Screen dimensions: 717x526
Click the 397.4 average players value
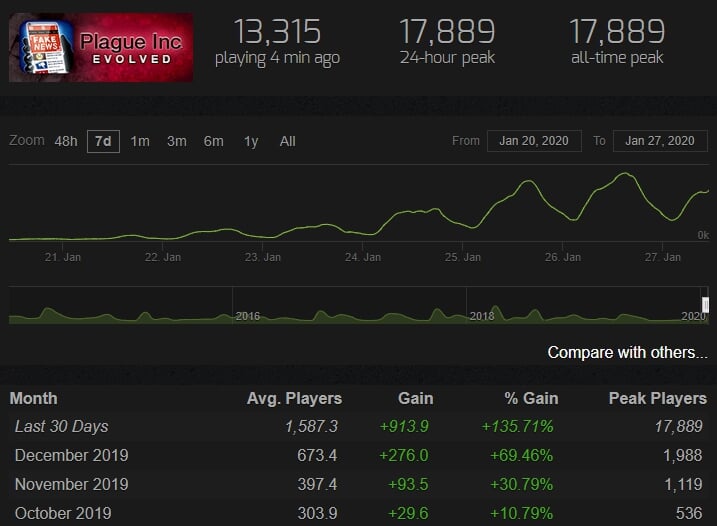coord(317,484)
